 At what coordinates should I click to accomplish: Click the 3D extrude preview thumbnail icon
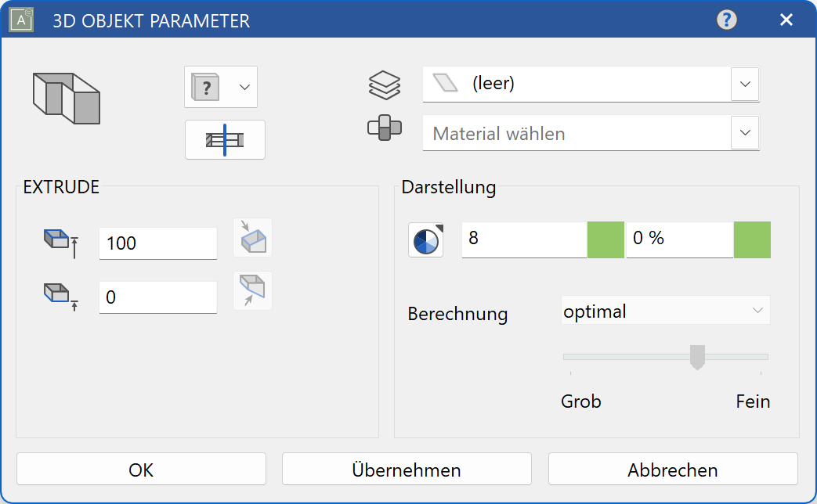(x=66, y=99)
